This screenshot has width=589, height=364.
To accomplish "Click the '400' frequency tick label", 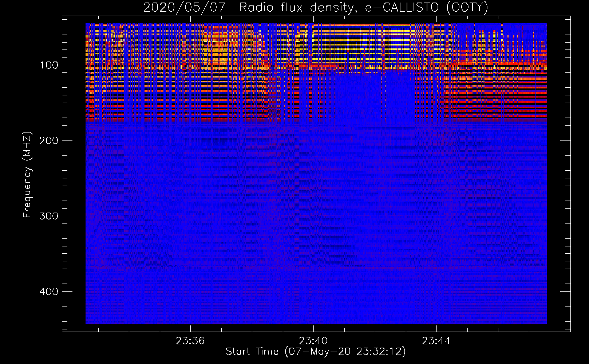I will tap(49, 292).
